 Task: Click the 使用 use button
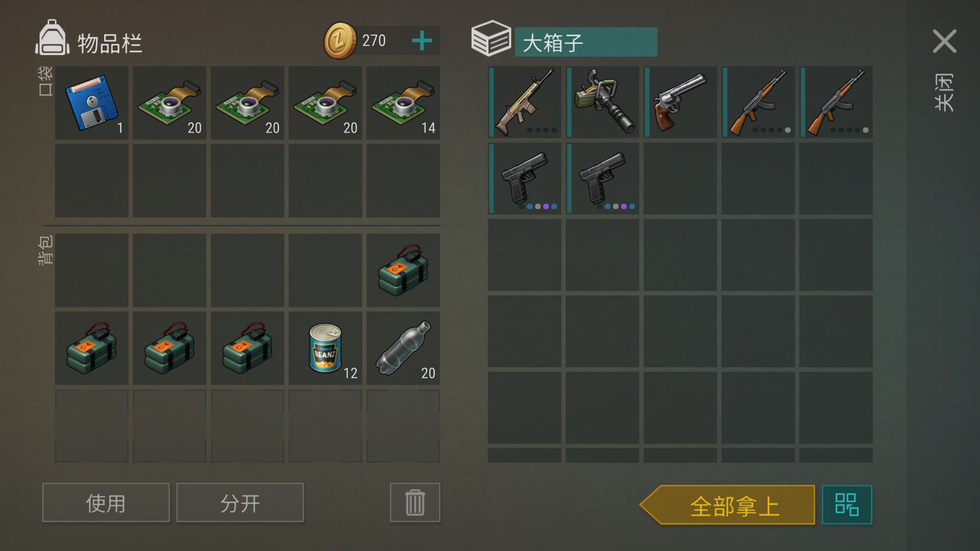pos(106,503)
